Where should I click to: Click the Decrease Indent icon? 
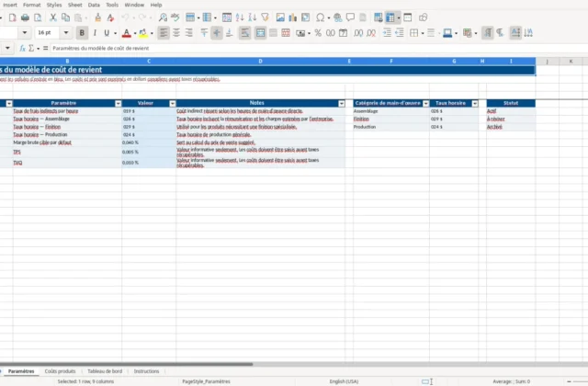coord(400,33)
